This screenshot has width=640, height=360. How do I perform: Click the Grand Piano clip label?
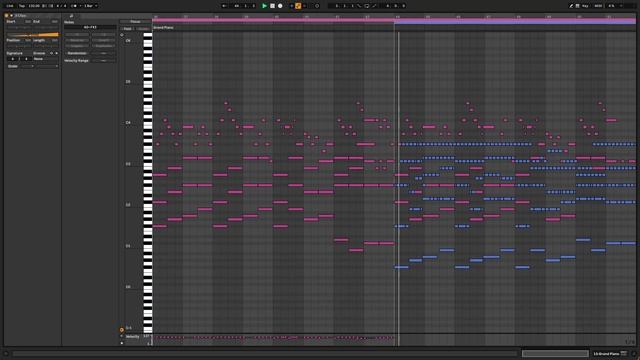tap(163, 27)
